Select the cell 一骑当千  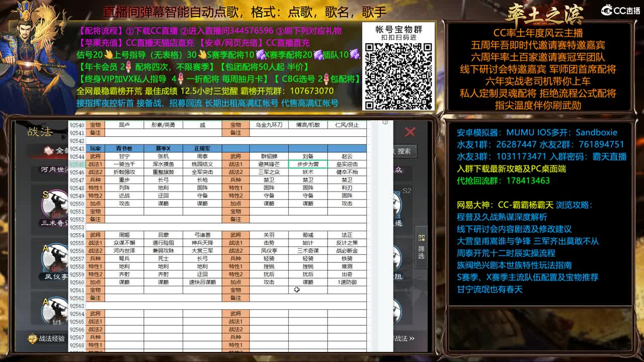click(124, 164)
